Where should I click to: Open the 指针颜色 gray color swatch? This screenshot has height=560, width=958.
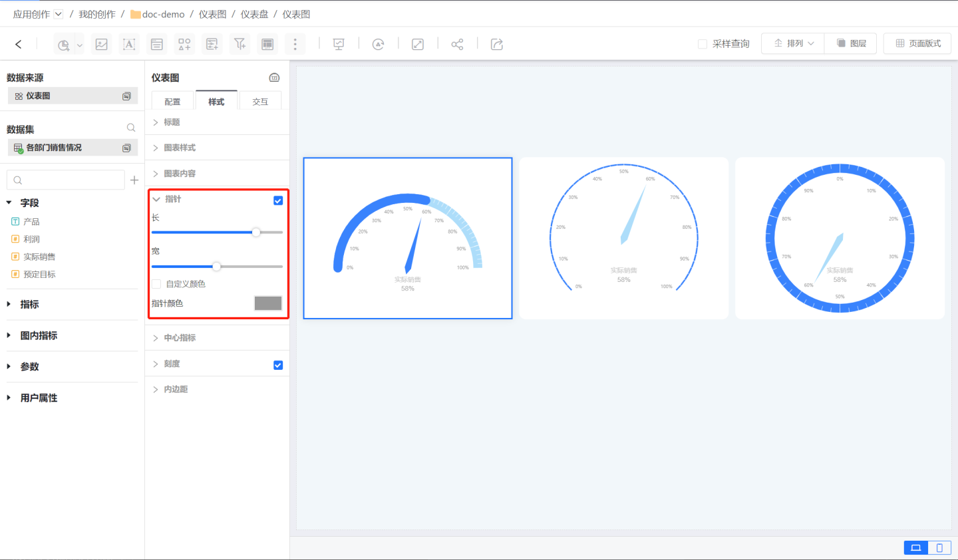268,303
